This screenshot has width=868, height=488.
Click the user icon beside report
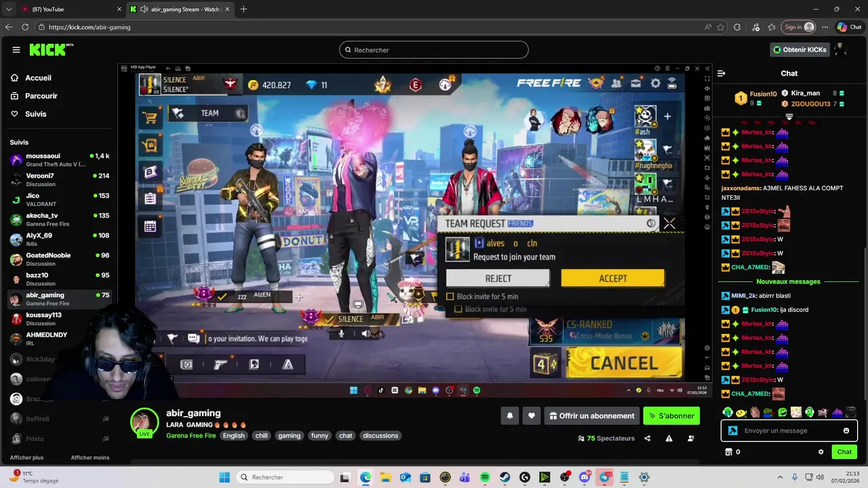point(691,439)
